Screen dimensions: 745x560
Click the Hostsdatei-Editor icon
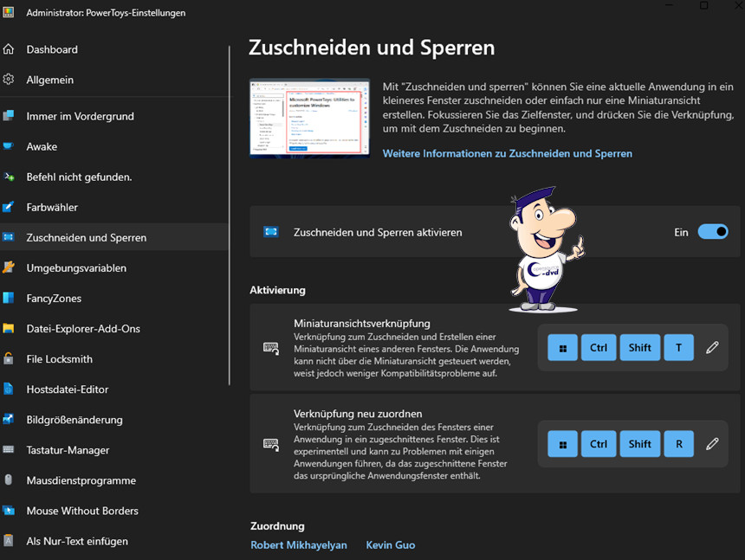[x=9, y=389]
